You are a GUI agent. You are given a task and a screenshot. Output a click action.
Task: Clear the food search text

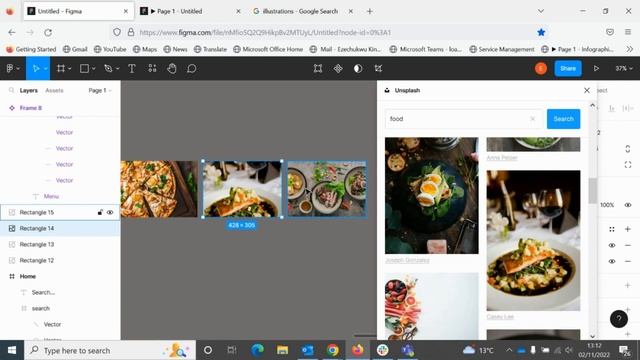(533, 119)
